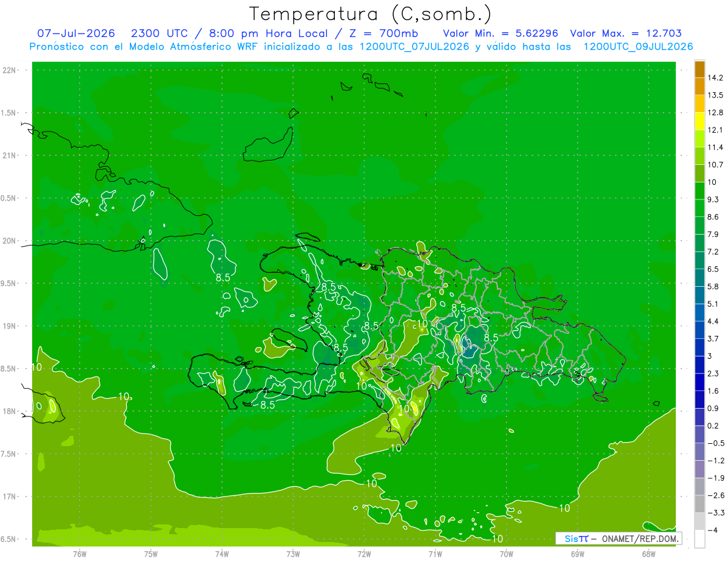Viewport: 728px width, 562px height.
Task: Pick the yellow swatch between 12.1 and 12.8
Action: [x=699, y=121]
